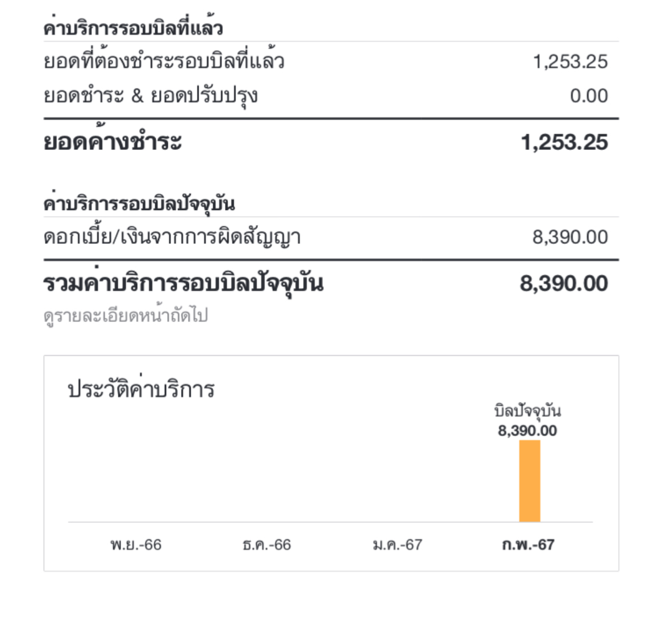Click the bold 1,253.25 outstanding amount
Viewport: 672px width, 620px height.
click(564, 142)
